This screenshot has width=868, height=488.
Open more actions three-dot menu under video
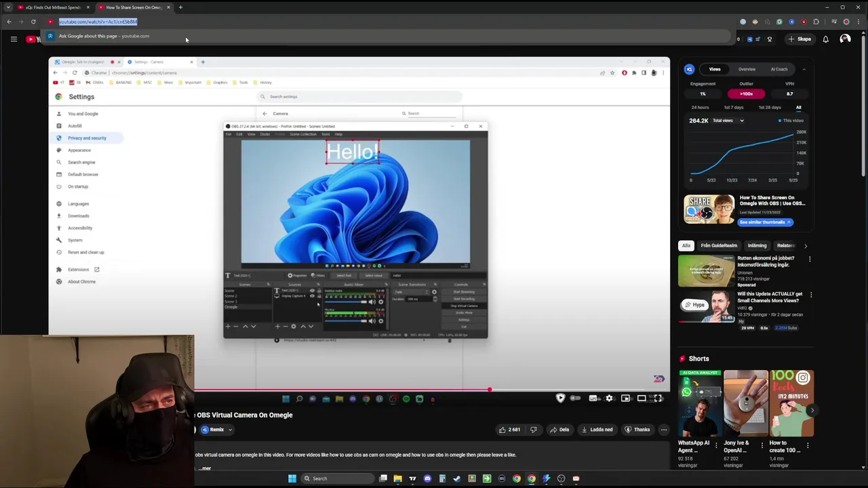tap(664, 430)
